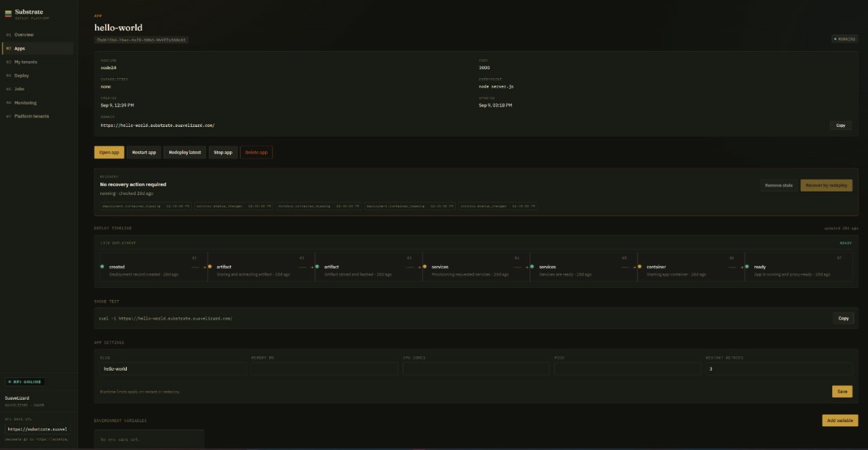
Task: Click the orange dot beside container
Action: [639, 267]
